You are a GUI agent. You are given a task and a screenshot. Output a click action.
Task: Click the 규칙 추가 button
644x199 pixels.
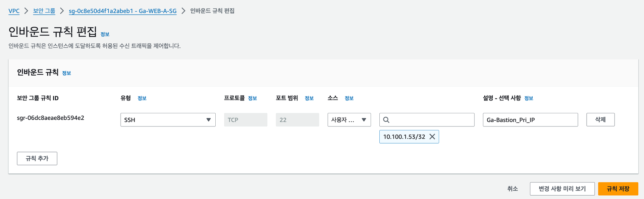[x=37, y=158]
